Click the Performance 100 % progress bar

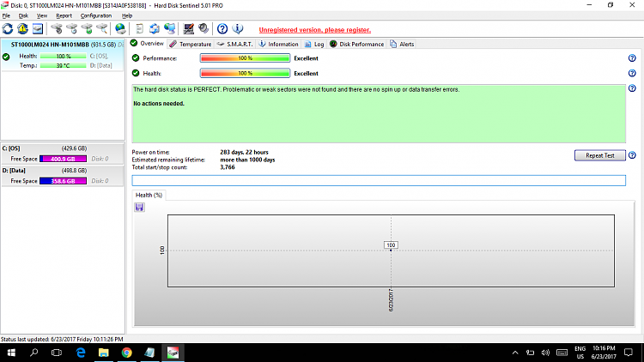245,58
